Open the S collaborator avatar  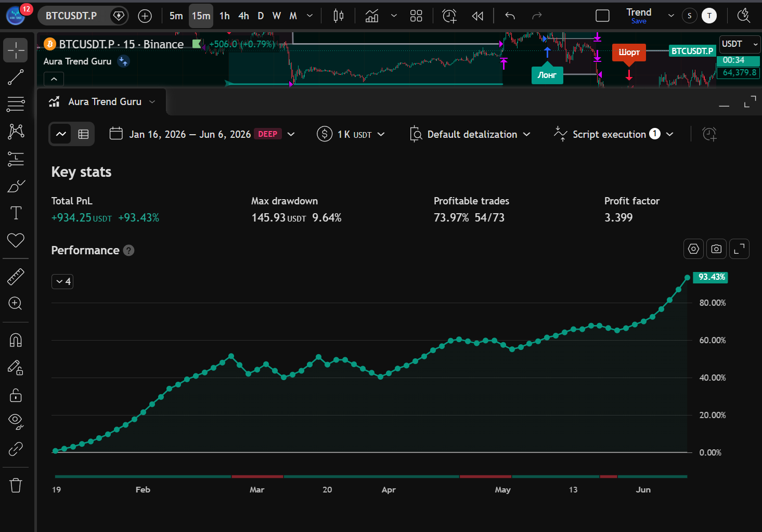[690, 16]
